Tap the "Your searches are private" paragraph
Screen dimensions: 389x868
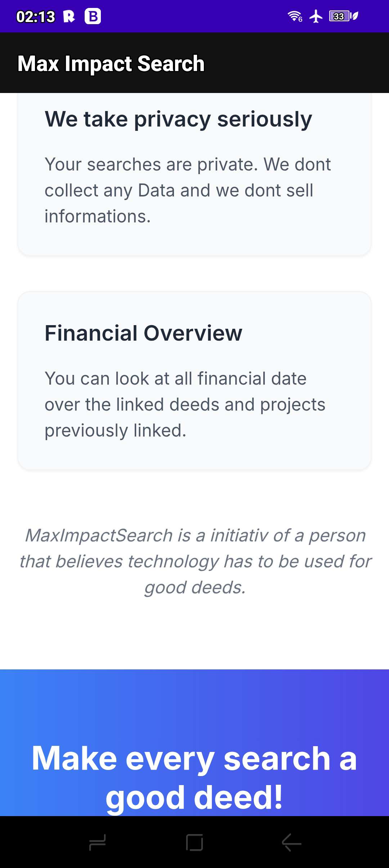coord(187,190)
